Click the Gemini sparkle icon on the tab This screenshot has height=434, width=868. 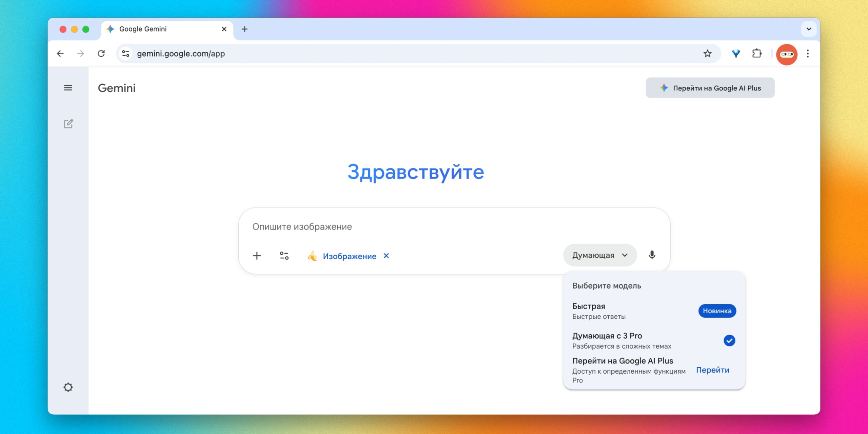coord(111,29)
